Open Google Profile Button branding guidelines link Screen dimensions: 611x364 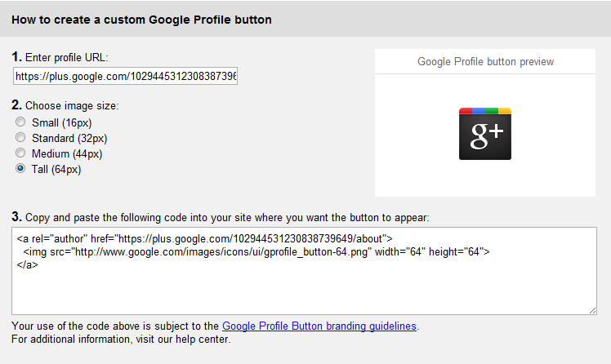[x=319, y=326]
